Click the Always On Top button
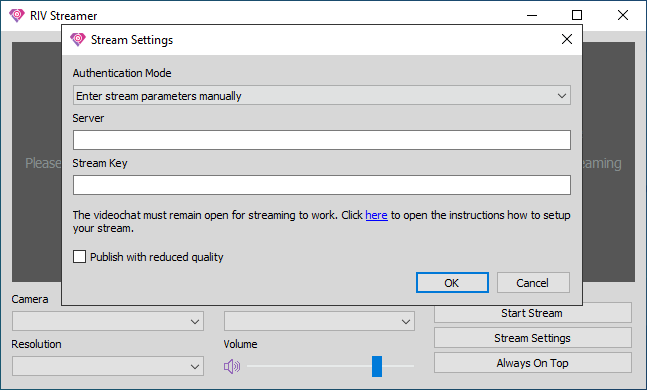This screenshot has height=390, width=647. pyautogui.click(x=533, y=363)
